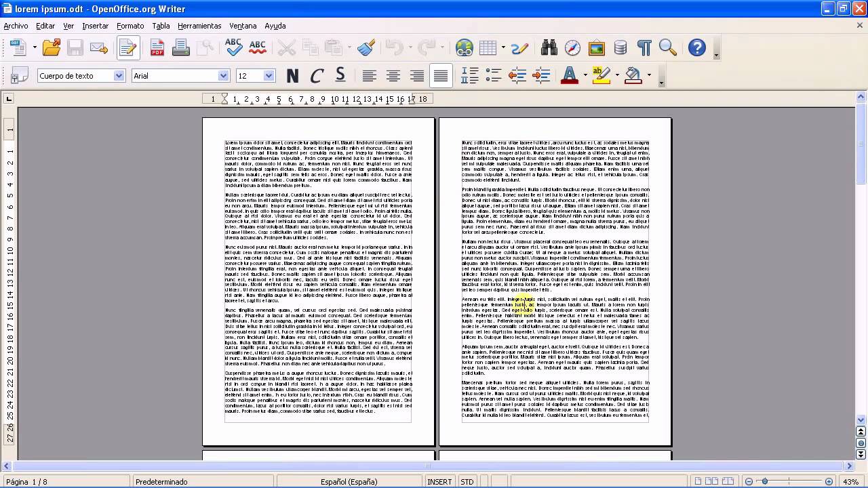Image resolution: width=868 pixels, height=488 pixels.
Task: Toggle Bold (N) formatting
Action: 292,76
